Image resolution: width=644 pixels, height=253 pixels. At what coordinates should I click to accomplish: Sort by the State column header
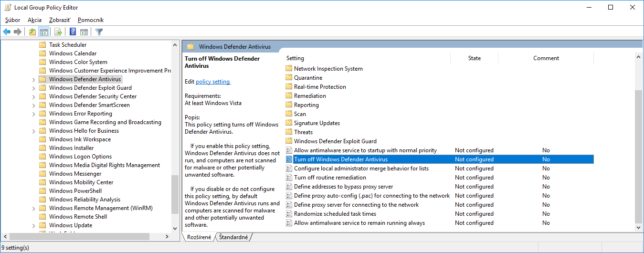pos(475,58)
